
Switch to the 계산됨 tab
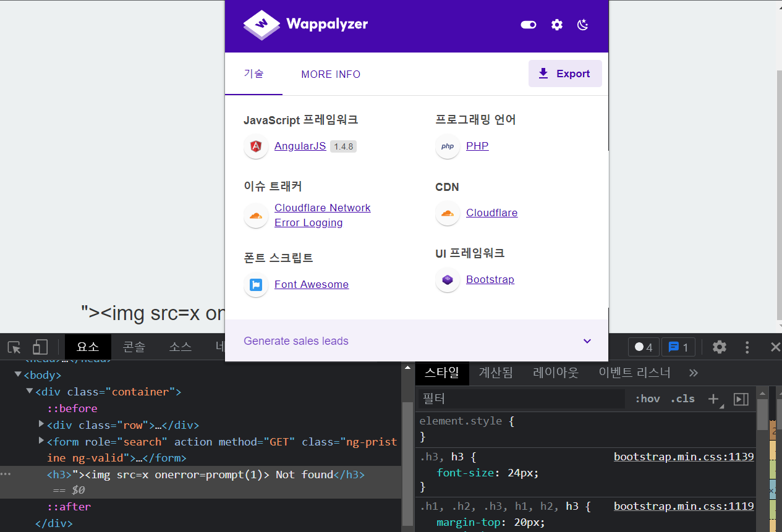pyautogui.click(x=496, y=373)
